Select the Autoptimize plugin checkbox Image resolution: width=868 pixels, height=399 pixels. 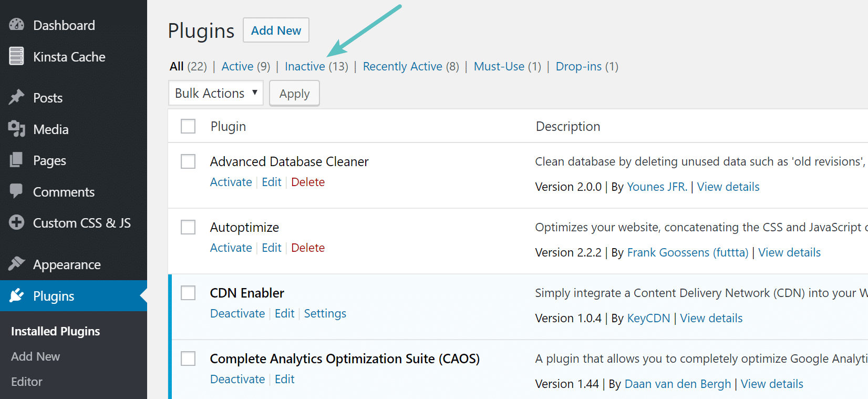coord(188,227)
